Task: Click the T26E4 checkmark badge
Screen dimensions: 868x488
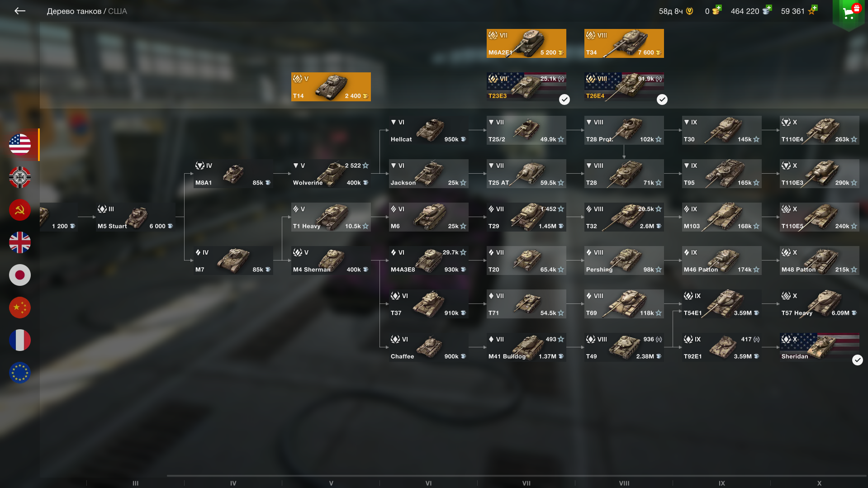Action: pos(662,99)
